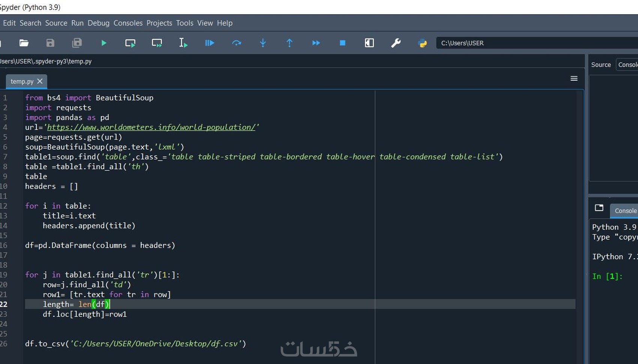Image resolution: width=638 pixels, height=364 pixels.
Task: Click the 'for i in table:' line
Action: point(58,206)
